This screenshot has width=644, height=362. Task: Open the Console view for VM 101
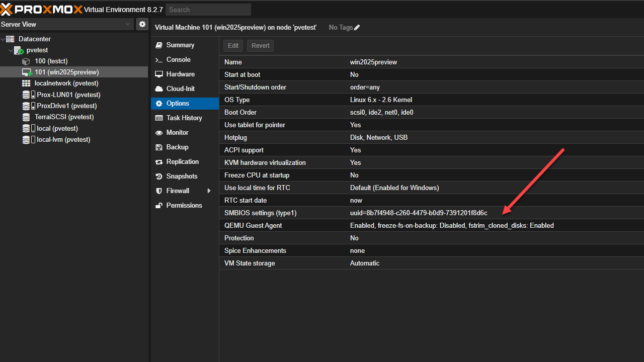178,59
